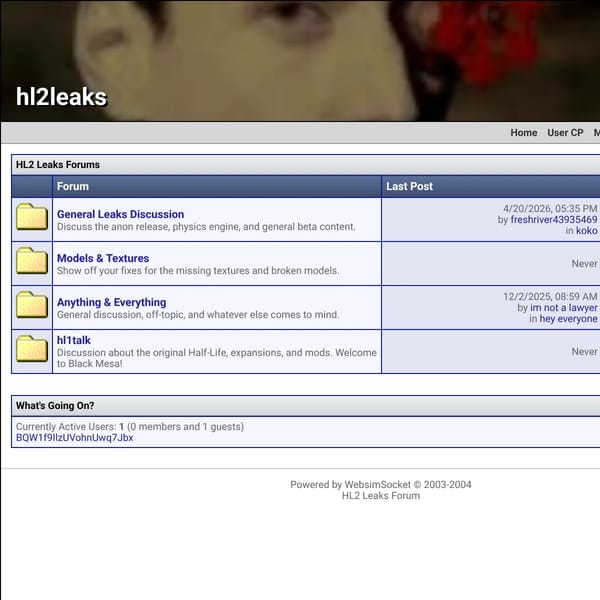Select the description mentioning the physics engine
The image size is (600, 600).
pyautogui.click(x=206, y=227)
